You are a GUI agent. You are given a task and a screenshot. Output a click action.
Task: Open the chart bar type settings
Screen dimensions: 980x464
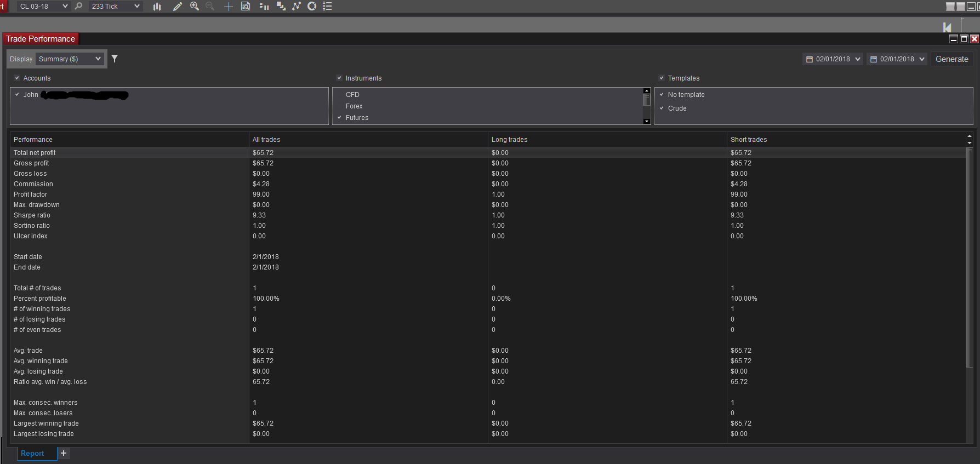(157, 6)
